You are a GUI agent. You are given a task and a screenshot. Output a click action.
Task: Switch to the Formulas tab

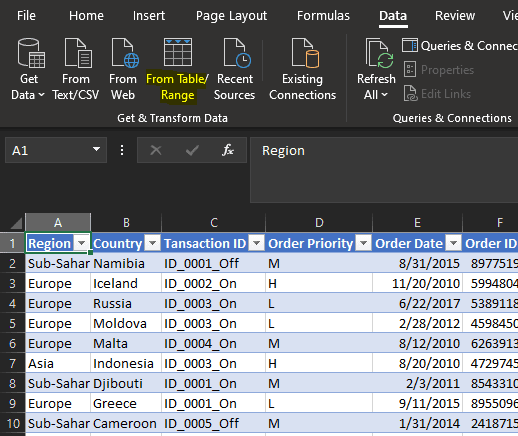(323, 16)
